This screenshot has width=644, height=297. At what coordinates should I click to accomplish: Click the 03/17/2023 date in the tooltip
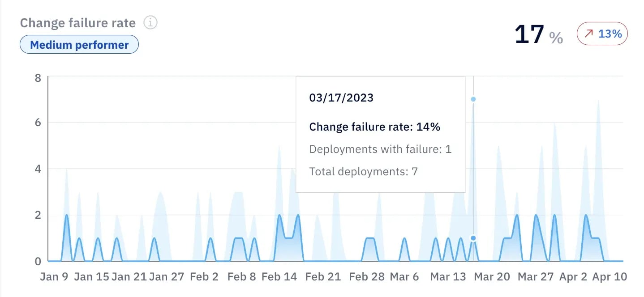tap(342, 98)
